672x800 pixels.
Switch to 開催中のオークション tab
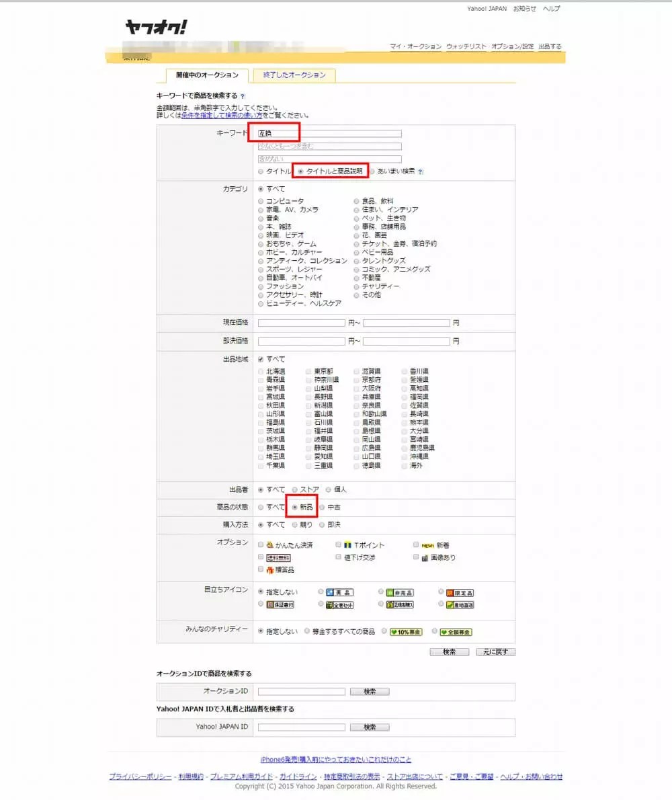tap(207, 75)
